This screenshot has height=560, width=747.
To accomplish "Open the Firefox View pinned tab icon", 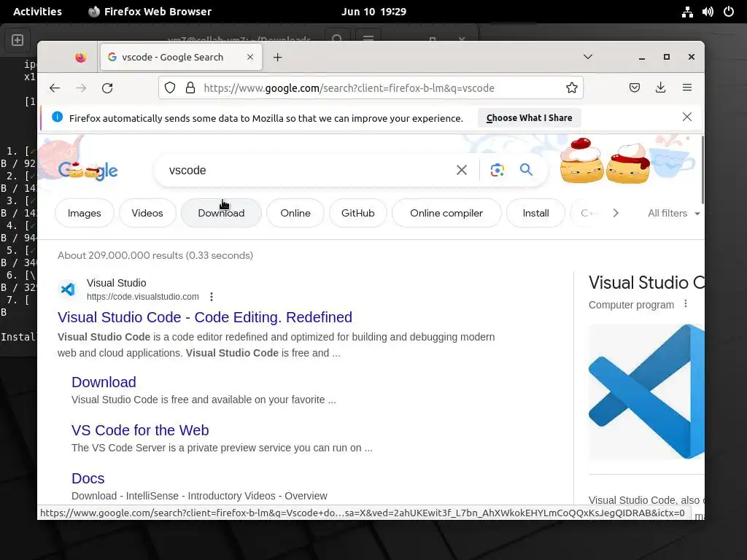I will (x=80, y=57).
